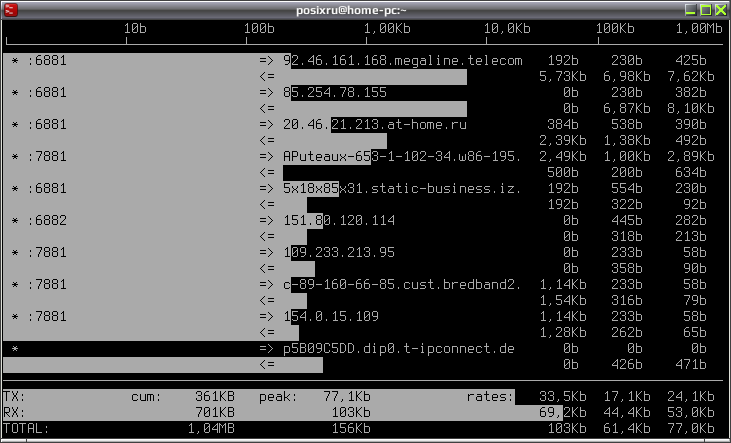731x443 pixels.
Task: Click the rate value 471b
Action: [x=691, y=365]
